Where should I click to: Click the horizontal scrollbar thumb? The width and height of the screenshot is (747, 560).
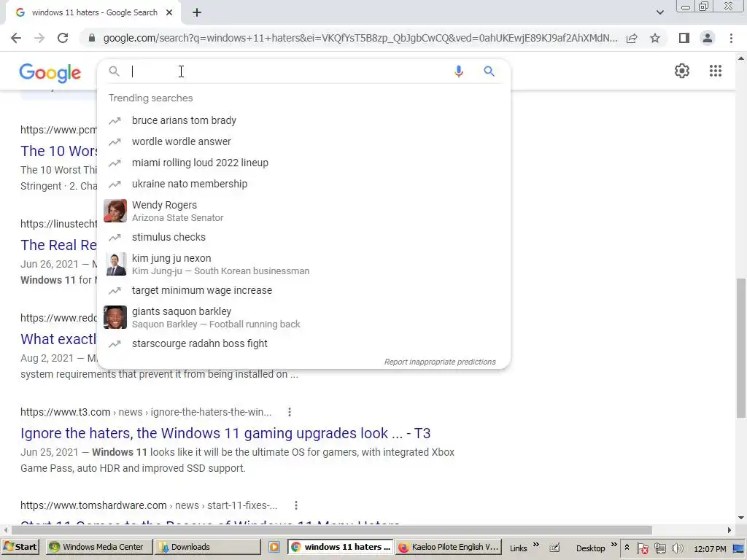click(x=332, y=530)
